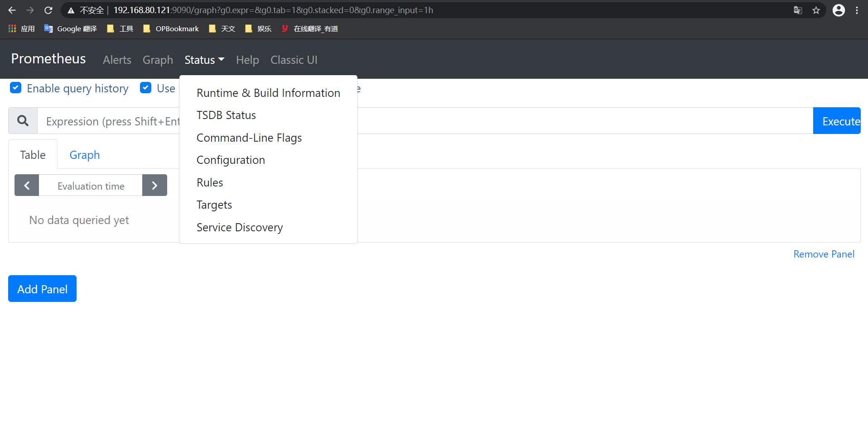868x444 pixels.
Task: Open Command-Line Flags page
Action: 268,138
